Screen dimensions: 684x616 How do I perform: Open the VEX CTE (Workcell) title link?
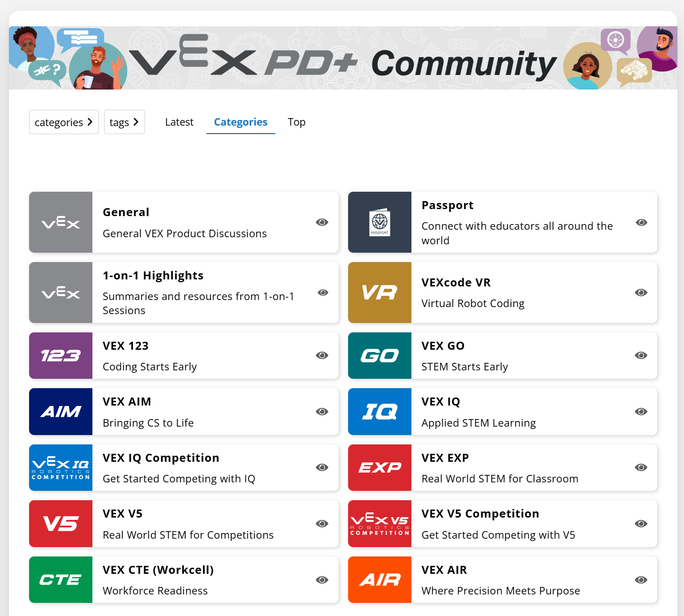tap(158, 570)
